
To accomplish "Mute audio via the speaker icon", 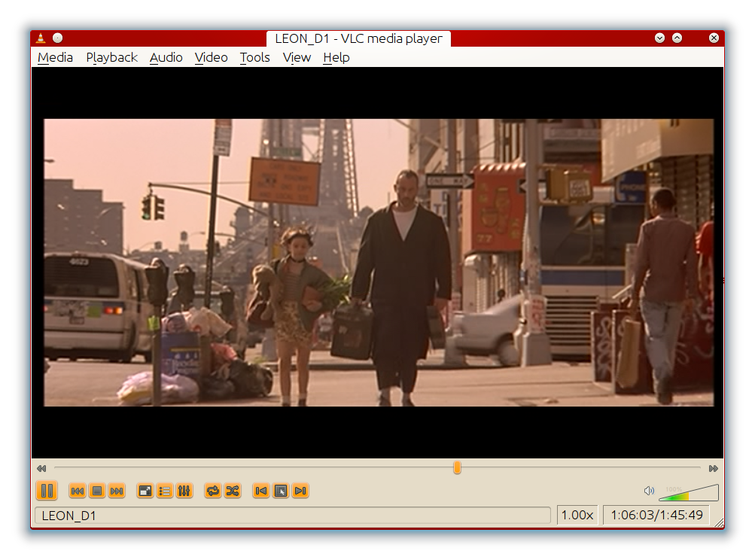I will 649,491.
